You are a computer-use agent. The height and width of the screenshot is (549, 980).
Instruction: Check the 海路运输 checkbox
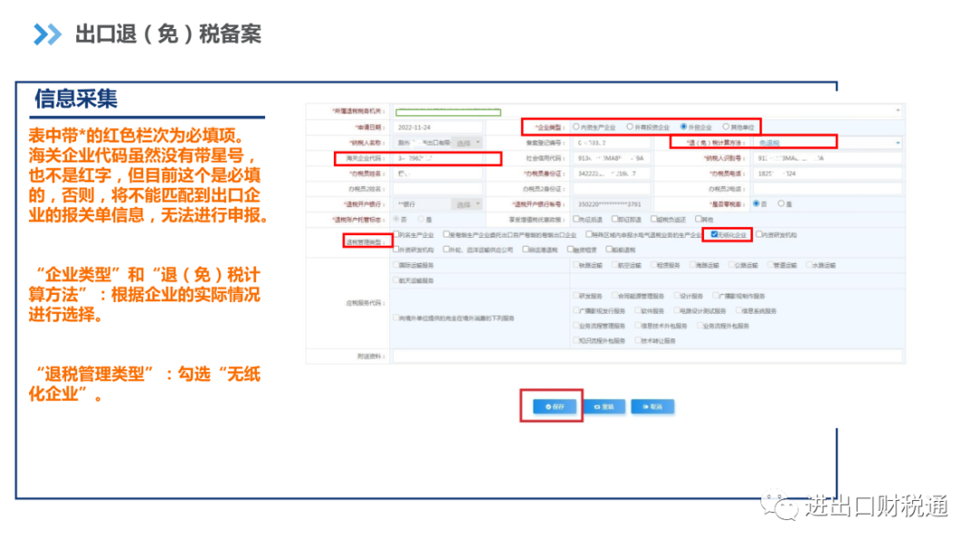[692, 265]
